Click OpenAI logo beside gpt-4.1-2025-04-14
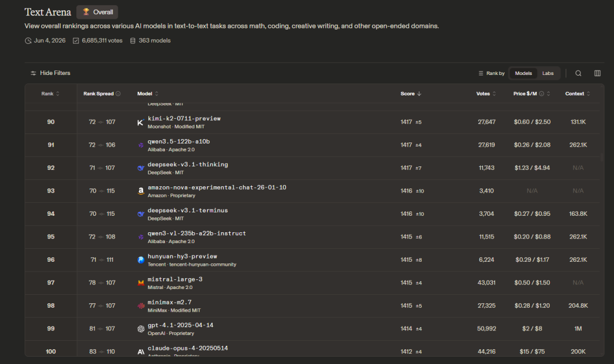 pos(141,329)
